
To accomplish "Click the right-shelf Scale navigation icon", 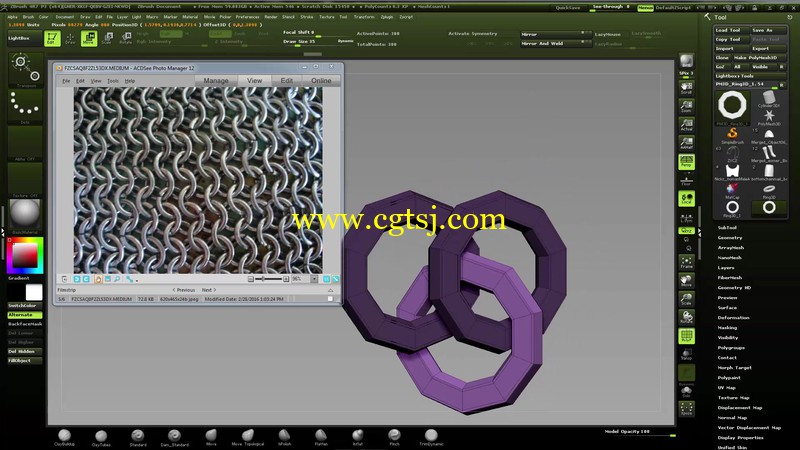I will point(686,299).
